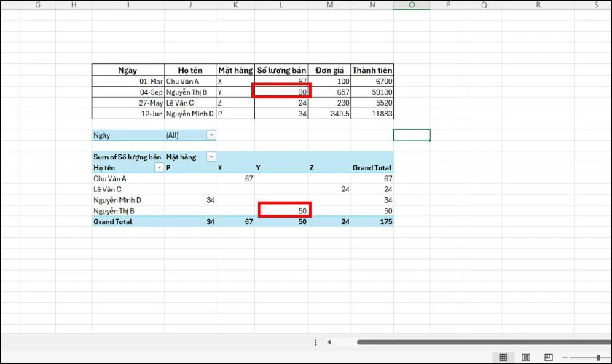
Task: Switch to Page Break Preview view
Action: coord(549,357)
